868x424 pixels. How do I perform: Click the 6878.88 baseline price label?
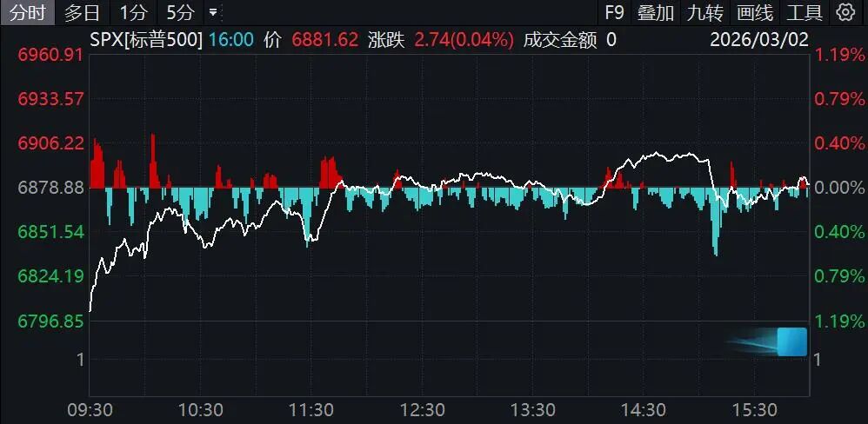tap(50, 188)
